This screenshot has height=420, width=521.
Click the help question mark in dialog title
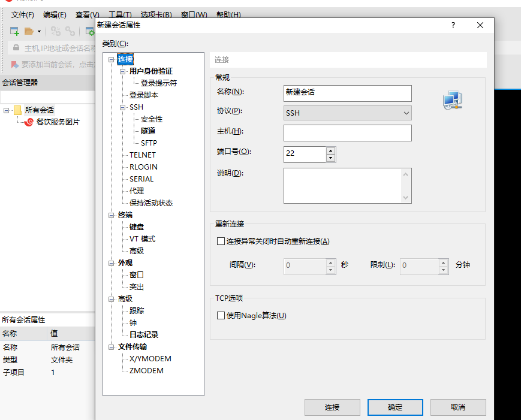pos(453,25)
